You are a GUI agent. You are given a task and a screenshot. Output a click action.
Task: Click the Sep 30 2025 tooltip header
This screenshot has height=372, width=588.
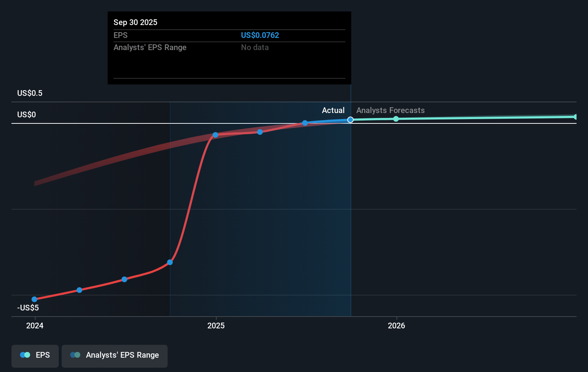tap(135, 23)
